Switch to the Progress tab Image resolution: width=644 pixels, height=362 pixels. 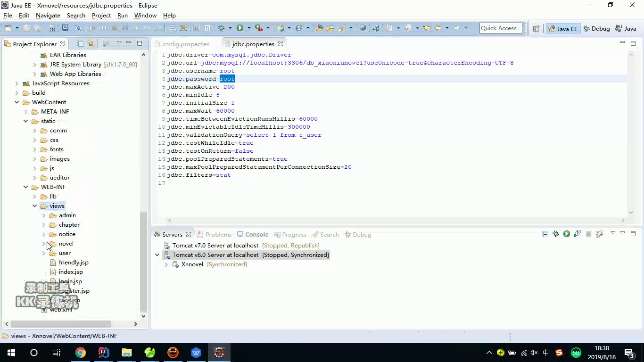(290, 234)
